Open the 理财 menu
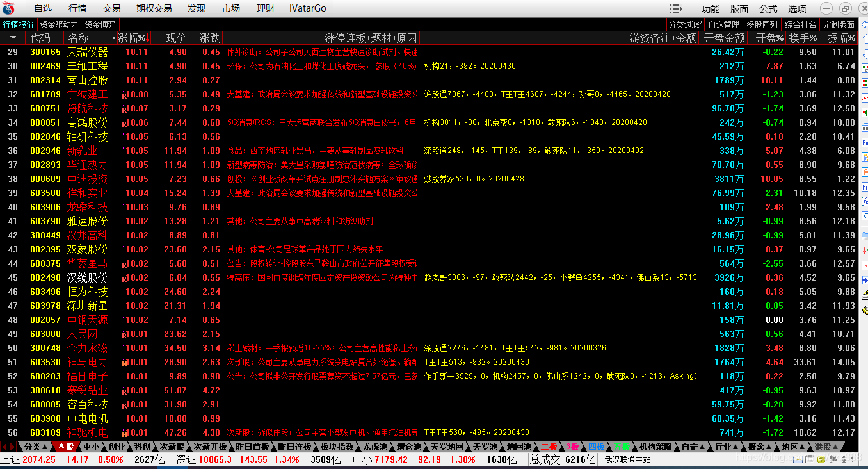The image size is (868, 469). click(266, 8)
